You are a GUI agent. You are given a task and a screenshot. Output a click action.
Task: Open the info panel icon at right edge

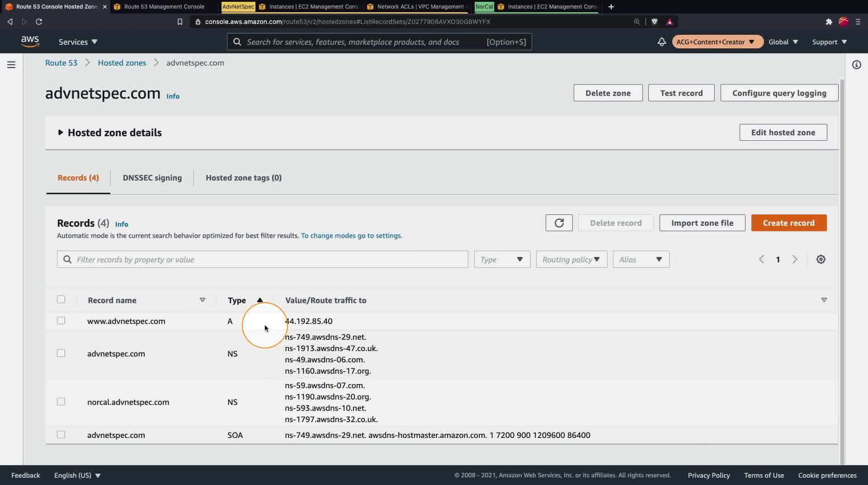click(x=856, y=65)
